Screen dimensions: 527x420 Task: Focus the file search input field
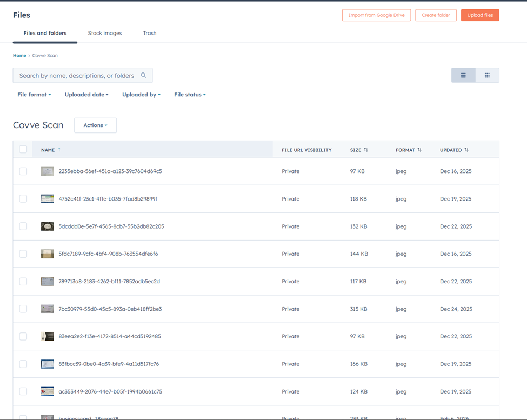(x=76, y=75)
